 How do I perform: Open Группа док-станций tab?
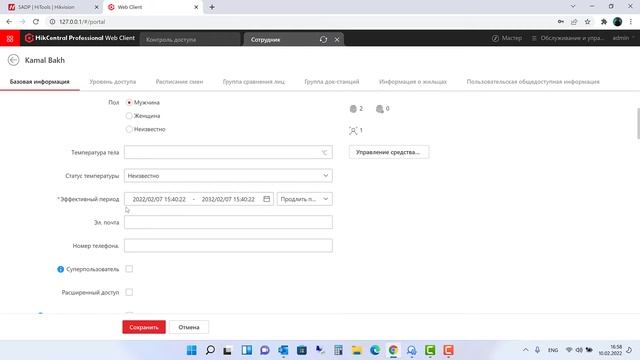[332, 82]
